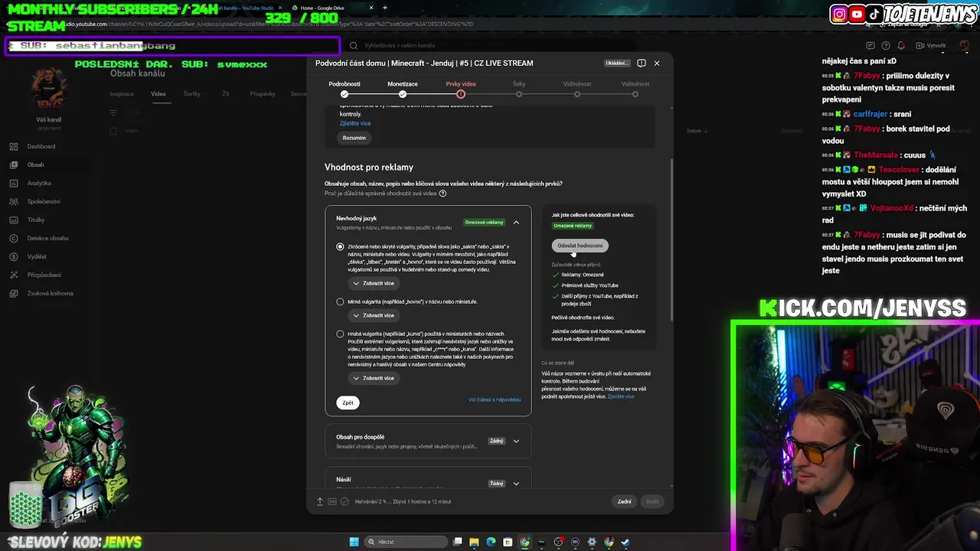Click the Studio search field 'Vyhledávání v celém kanálu'
The height and width of the screenshot is (551, 980).
(490, 45)
